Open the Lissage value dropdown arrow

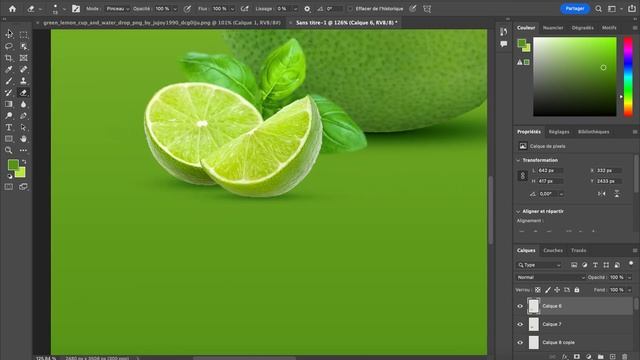pyautogui.click(x=295, y=9)
